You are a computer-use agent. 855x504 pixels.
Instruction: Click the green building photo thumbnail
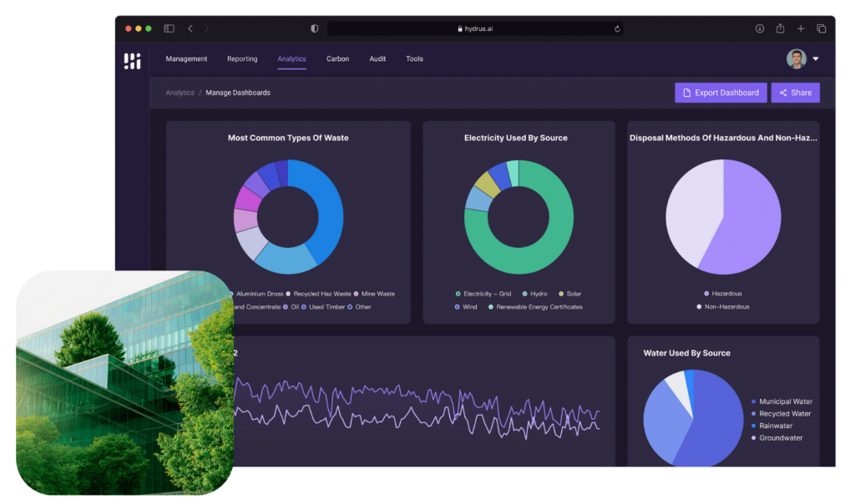(125, 382)
